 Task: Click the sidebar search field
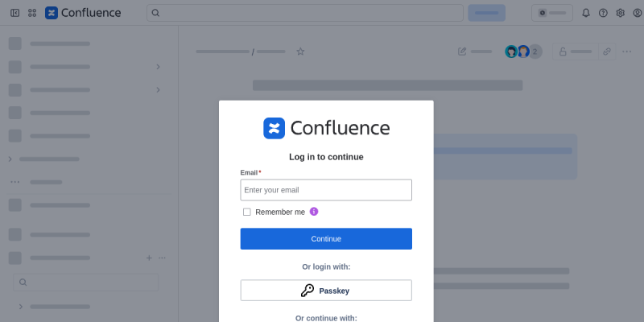coord(86,283)
